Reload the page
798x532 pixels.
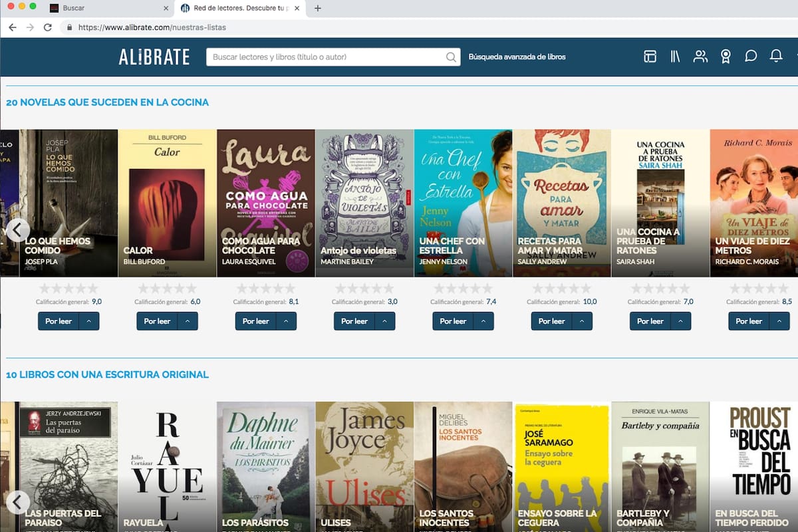(x=48, y=27)
